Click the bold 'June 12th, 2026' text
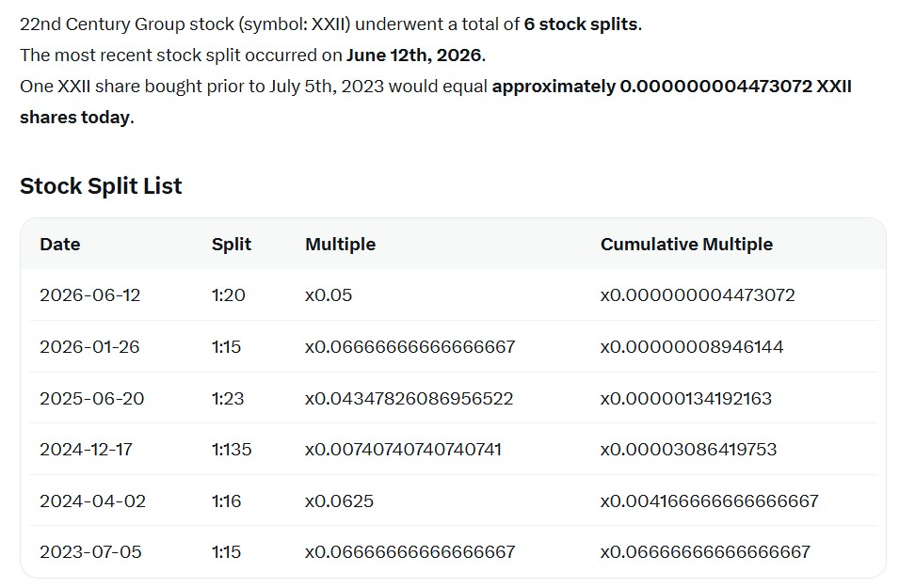 point(414,56)
